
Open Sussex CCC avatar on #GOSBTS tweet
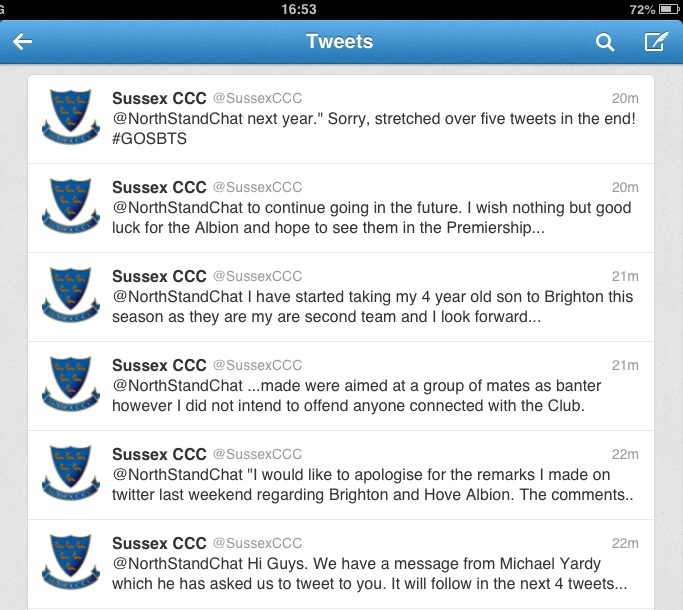71,116
